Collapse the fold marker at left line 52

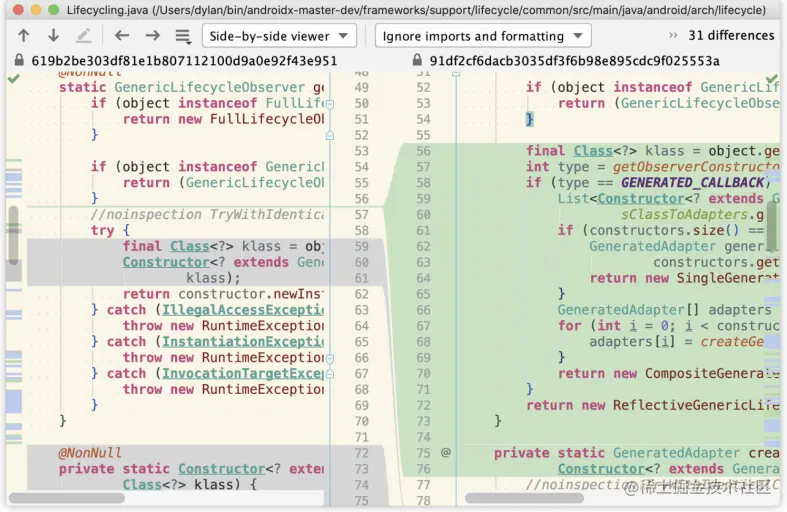coord(330,135)
